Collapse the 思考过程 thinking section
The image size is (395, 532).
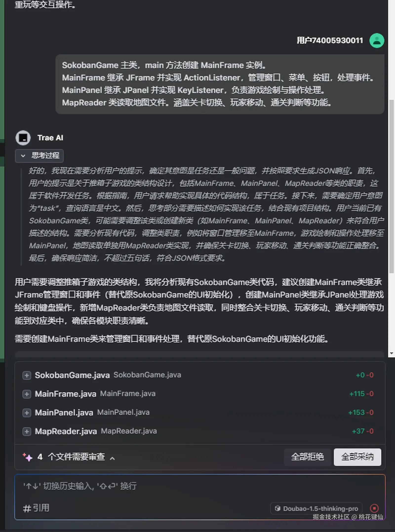[39, 156]
